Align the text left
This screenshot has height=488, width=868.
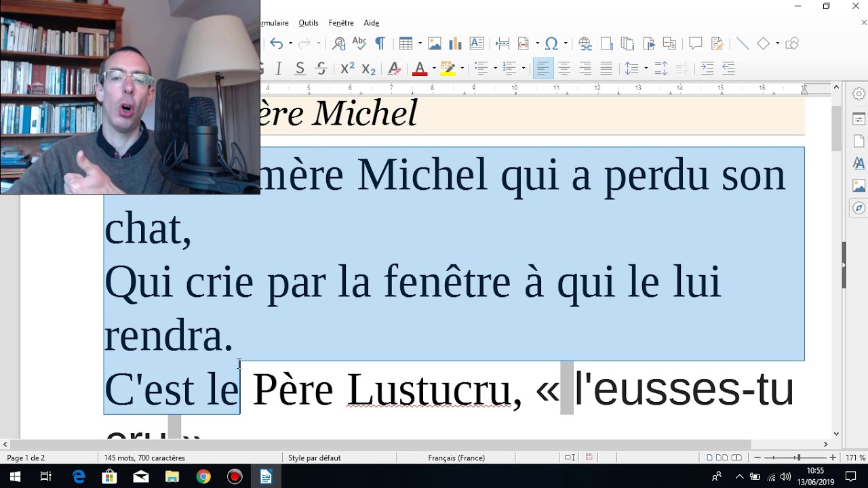point(543,68)
